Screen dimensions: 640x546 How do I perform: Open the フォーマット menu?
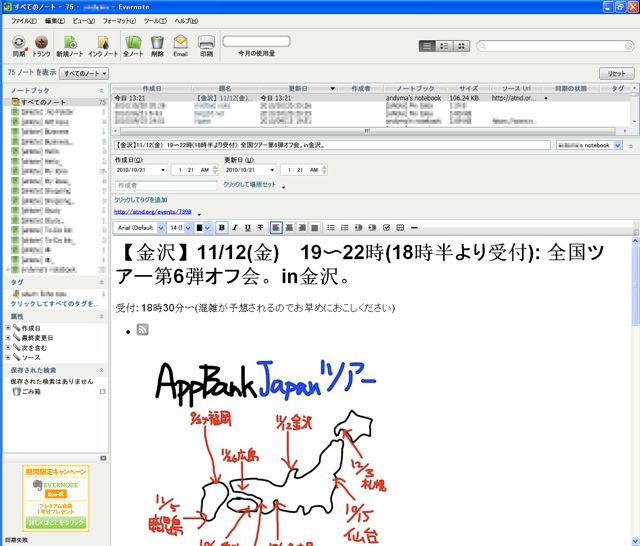[x=119, y=21]
